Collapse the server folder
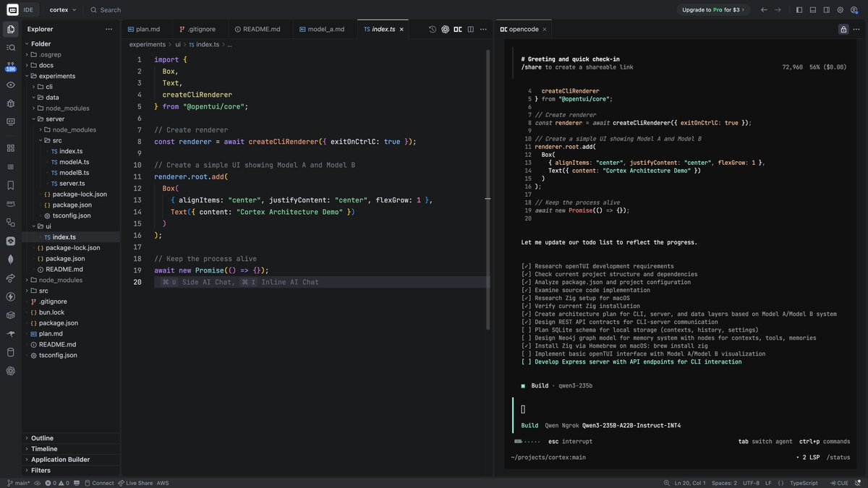This screenshot has height=488, width=868. click(x=71, y=119)
